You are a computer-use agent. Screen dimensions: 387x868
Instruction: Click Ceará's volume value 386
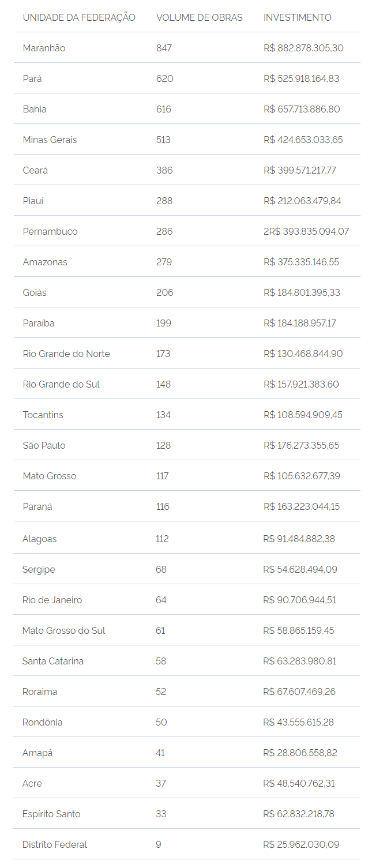[164, 170]
